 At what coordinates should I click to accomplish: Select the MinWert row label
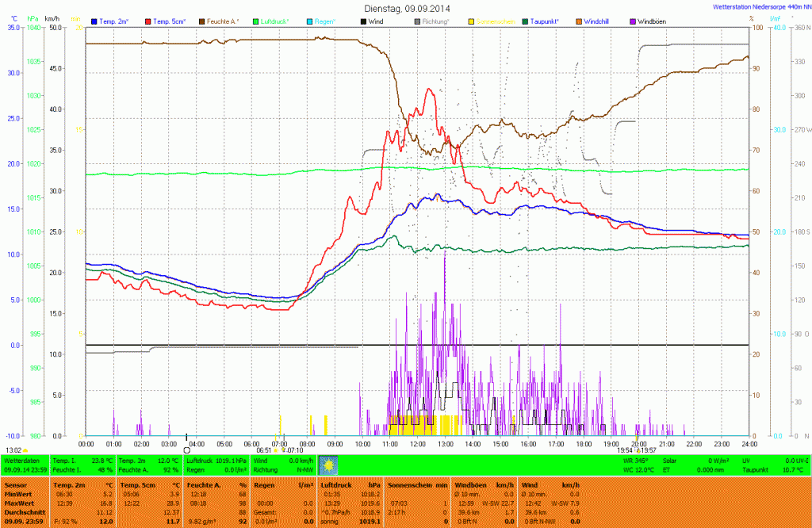pos(19,494)
